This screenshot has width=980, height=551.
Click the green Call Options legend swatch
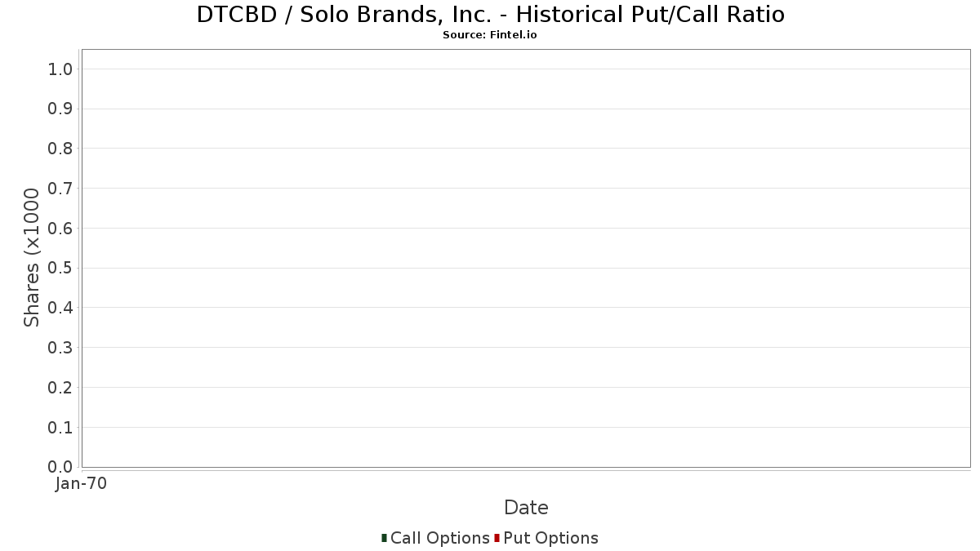(x=384, y=538)
